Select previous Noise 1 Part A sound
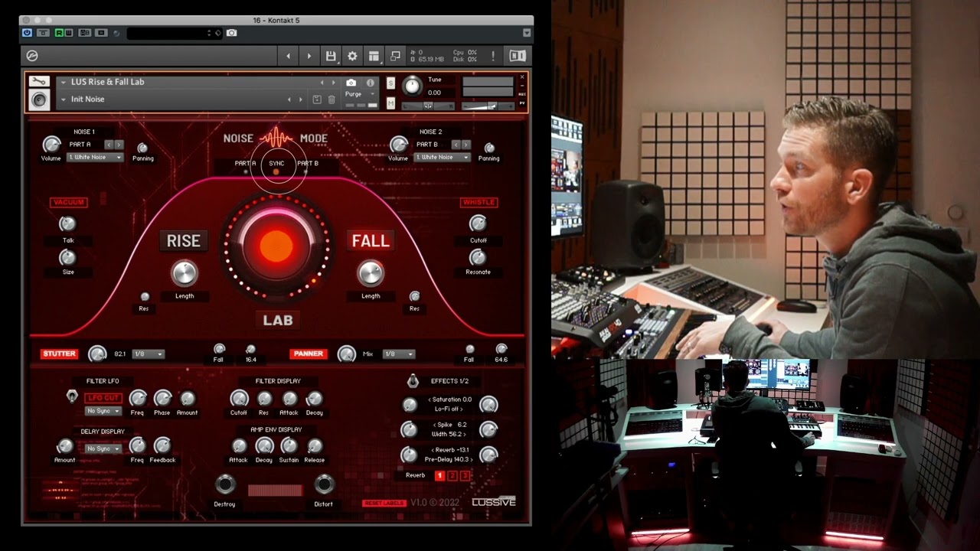Viewport: 980px width, 551px height. (109, 145)
